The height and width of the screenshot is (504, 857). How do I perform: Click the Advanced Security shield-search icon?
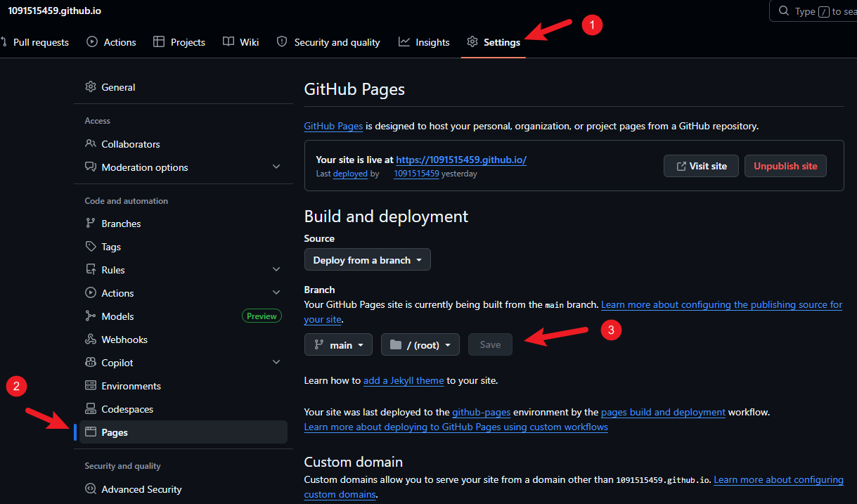point(91,489)
